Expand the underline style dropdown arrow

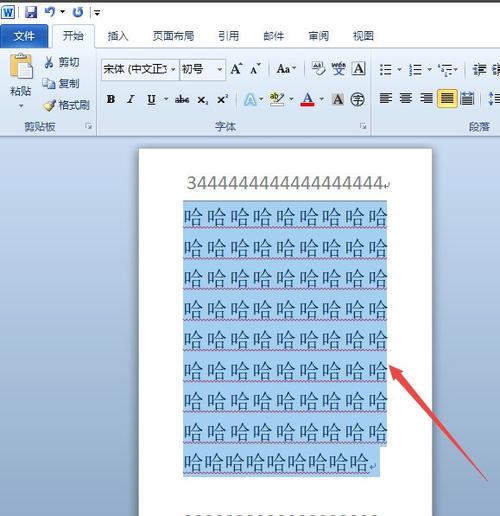coord(166,99)
